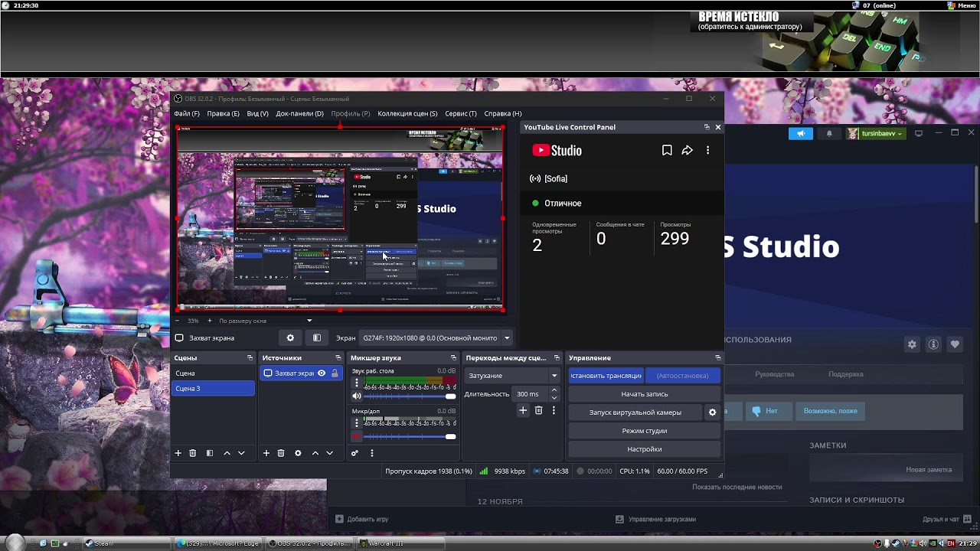The image size is (980, 551).
Task: Open Настройки button in Управление
Action: click(x=645, y=449)
